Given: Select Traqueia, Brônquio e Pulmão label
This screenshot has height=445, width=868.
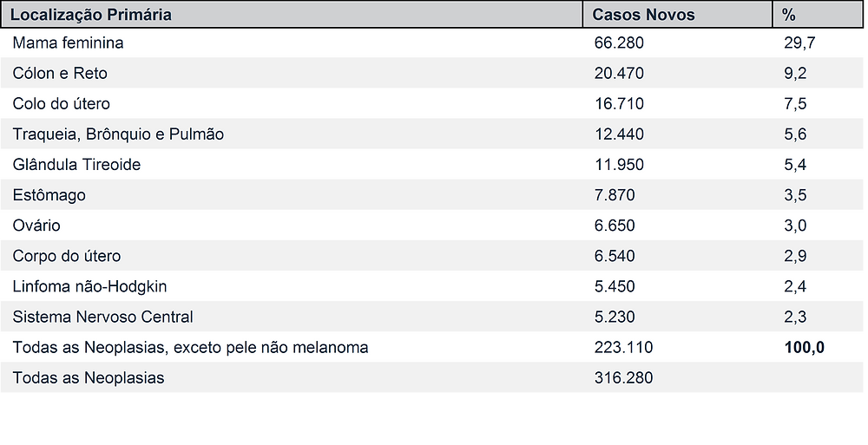Looking at the screenshot, I should 118,134.
